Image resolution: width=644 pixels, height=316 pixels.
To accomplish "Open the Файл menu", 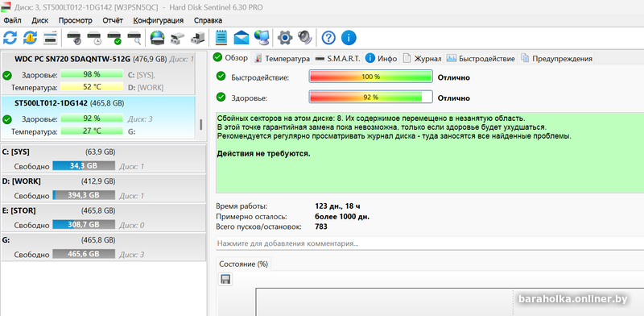I will (x=12, y=20).
